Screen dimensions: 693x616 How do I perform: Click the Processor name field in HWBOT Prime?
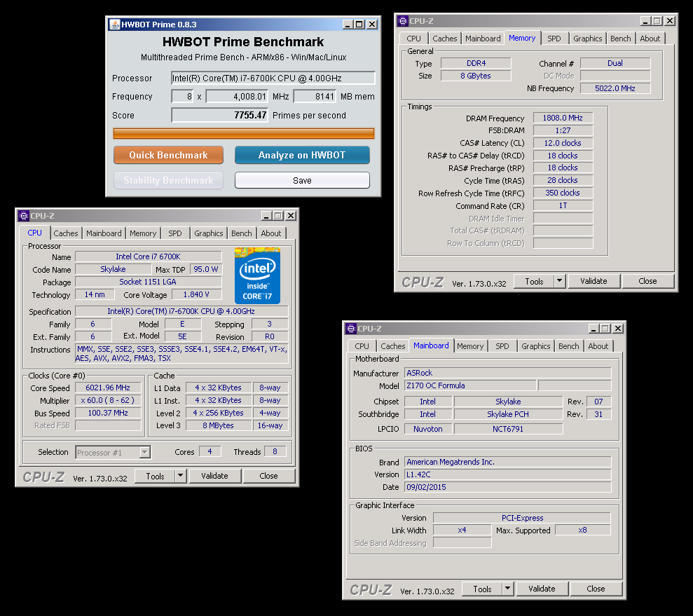tap(273, 78)
